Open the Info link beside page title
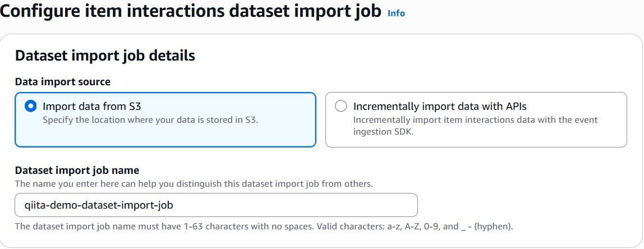644x249 pixels. tap(396, 13)
